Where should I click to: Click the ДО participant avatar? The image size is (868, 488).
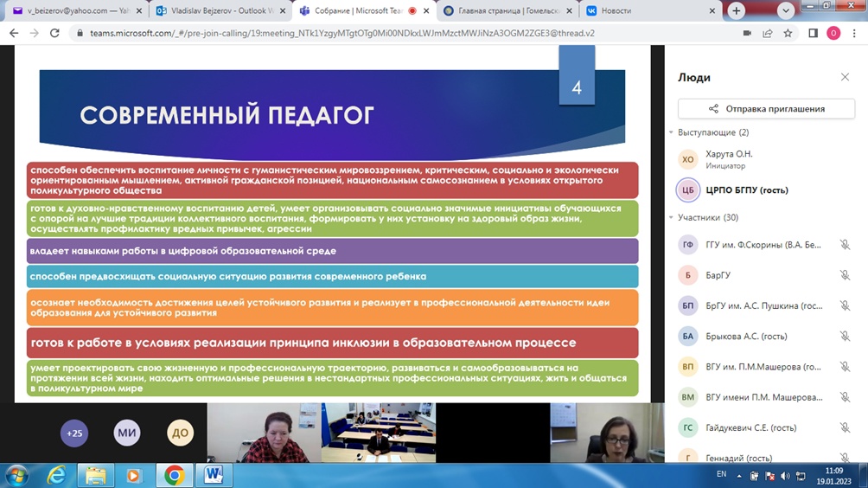pyautogui.click(x=180, y=433)
